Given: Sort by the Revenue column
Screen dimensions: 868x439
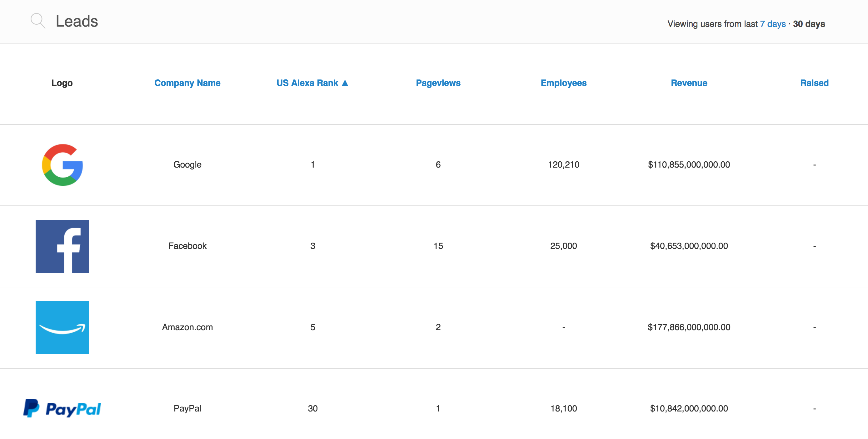Looking at the screenshot, I should 688,83.
